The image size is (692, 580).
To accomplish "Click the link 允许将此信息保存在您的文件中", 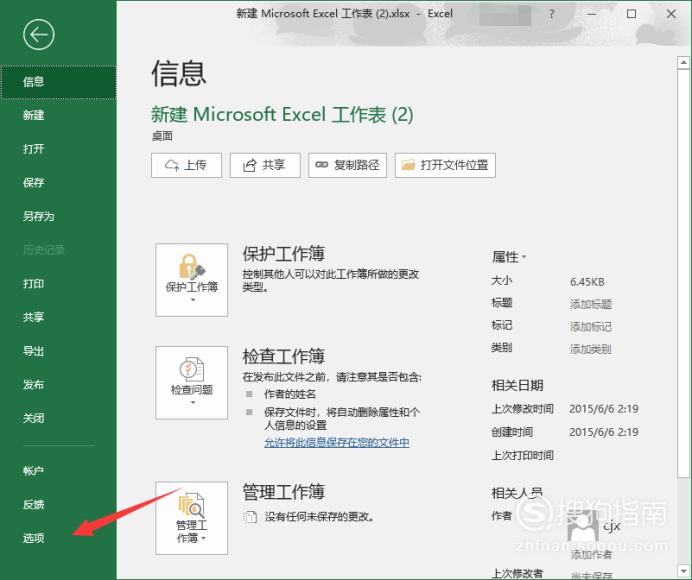I will 337,442.
